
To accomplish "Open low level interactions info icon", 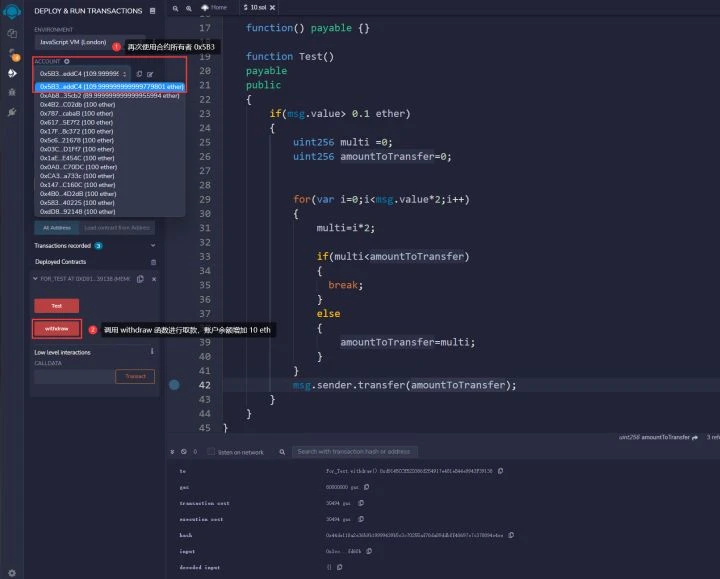I will pyautogui.click(x=152, y=351).
